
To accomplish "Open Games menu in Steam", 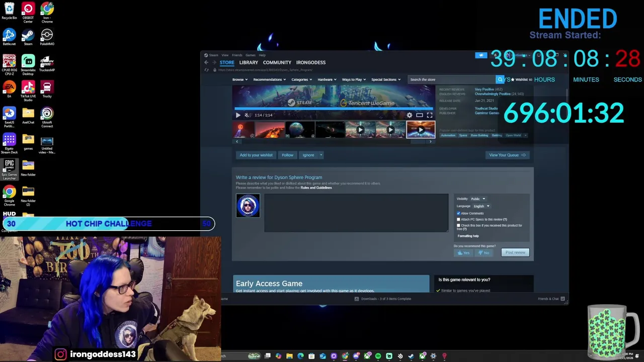I will coord(250,55).
